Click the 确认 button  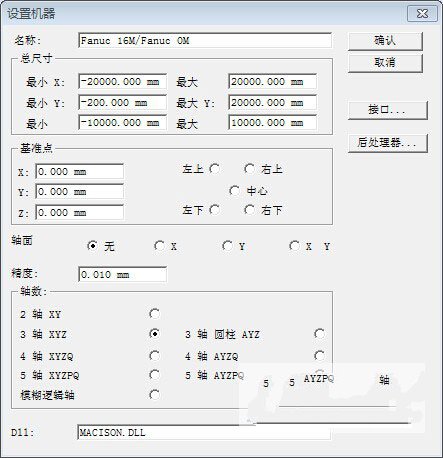click(385, 41)
